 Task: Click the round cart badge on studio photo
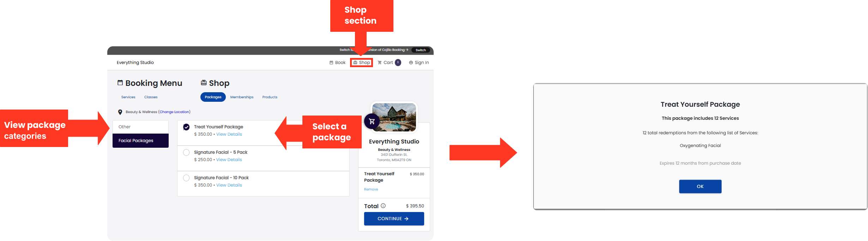(x=372, y=122)
